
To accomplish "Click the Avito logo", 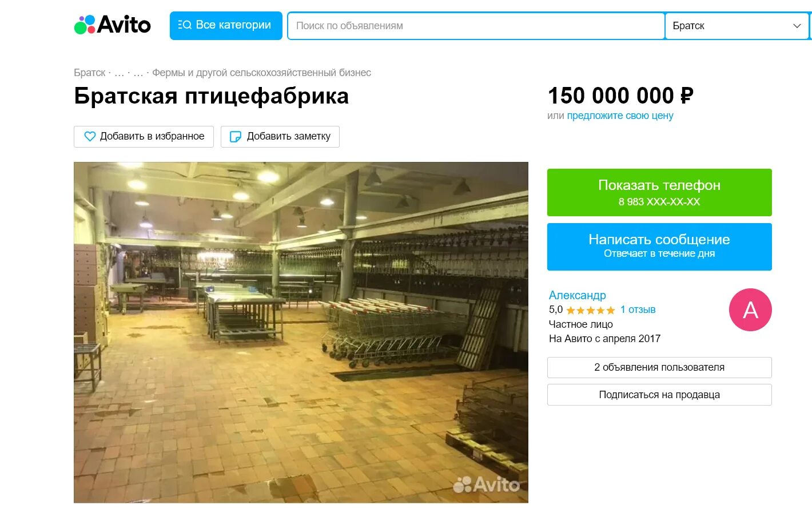I will 113,25.
